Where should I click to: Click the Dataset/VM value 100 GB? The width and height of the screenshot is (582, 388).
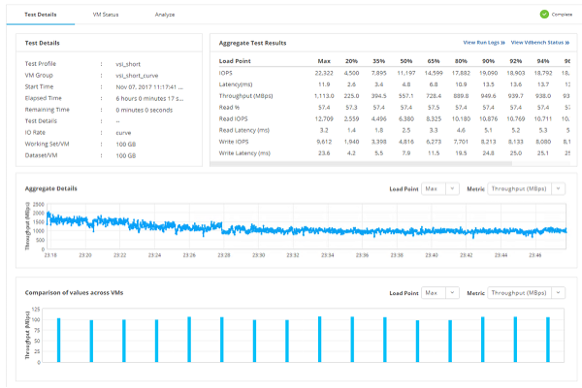click(126, 156)
